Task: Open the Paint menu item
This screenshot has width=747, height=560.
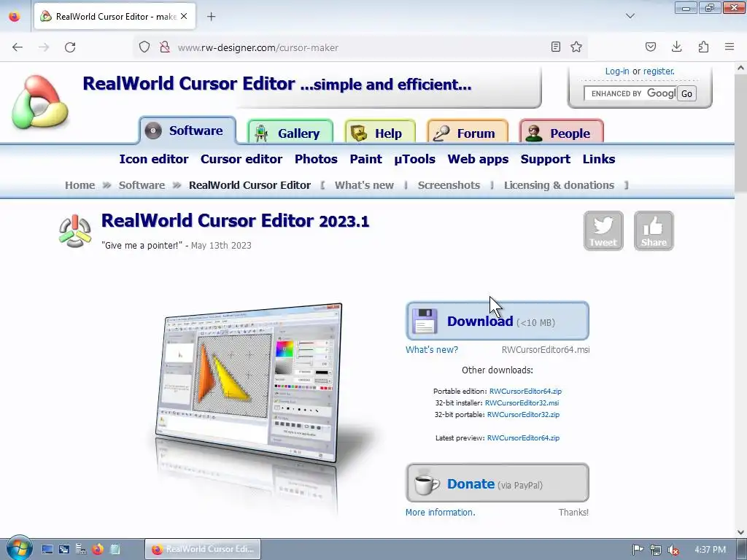Action: (365, 159)
